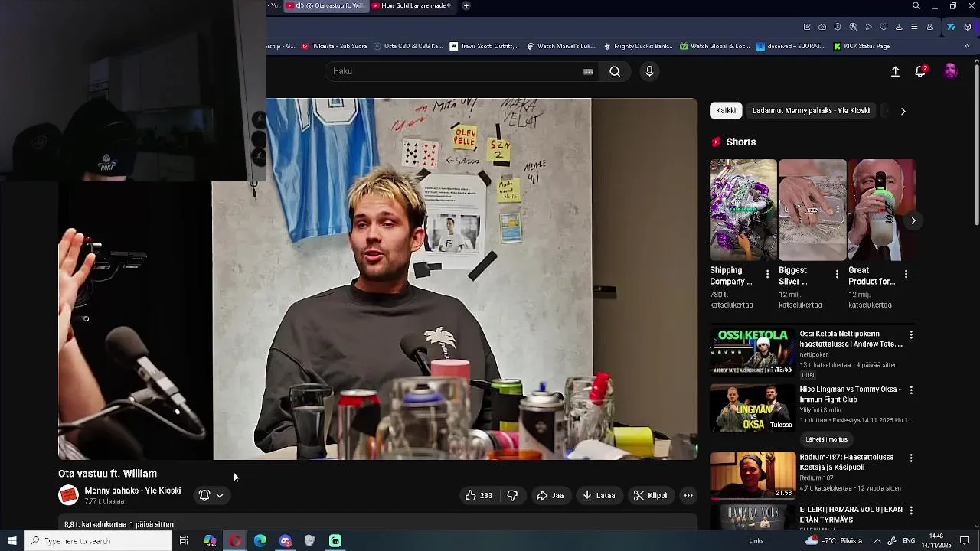Screen dimensions: 980x551
Task: Open Windows Start menu
Action: [x=11, y=541]
